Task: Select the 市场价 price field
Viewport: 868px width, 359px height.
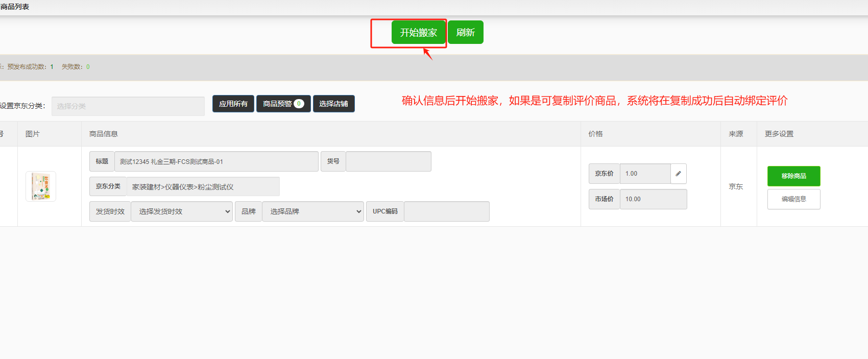Action: pos(653,199)
